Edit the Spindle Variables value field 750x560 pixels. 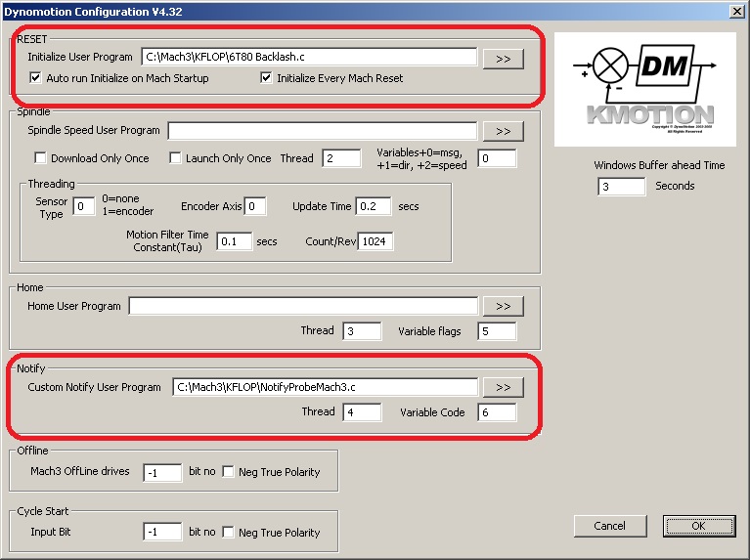pos(497,158)
